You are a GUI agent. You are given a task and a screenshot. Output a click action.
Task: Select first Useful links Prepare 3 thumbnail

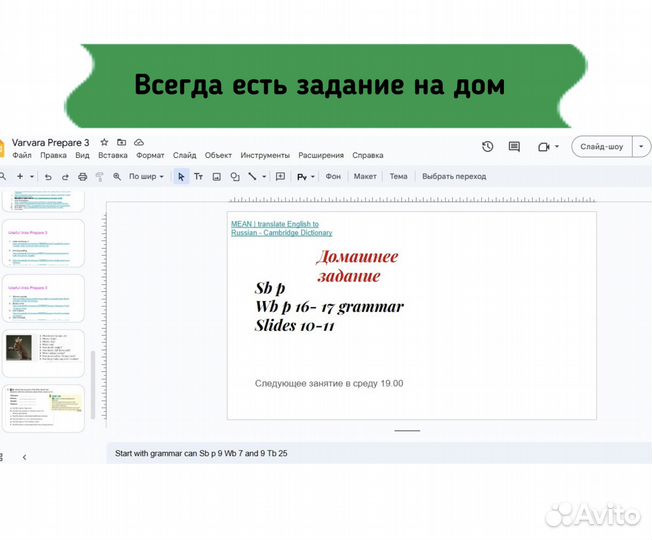tap(43, 243)
